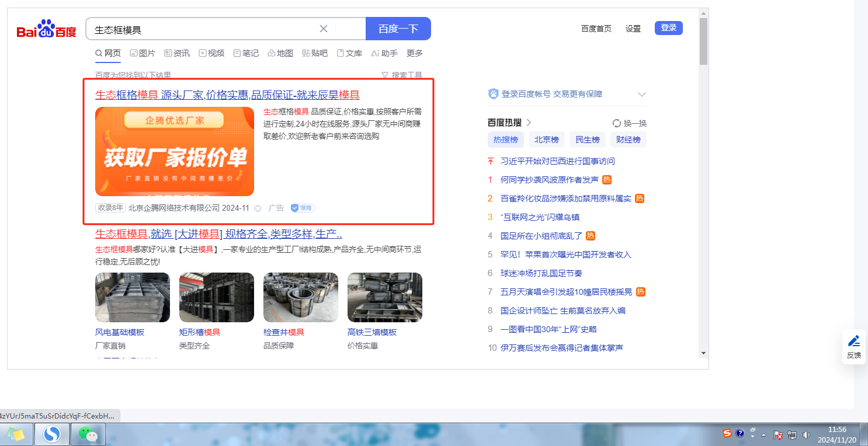Viewport: 868px width, 446px height.
Task: Open the 文库 tab
Action: click(x=349, y=53)
